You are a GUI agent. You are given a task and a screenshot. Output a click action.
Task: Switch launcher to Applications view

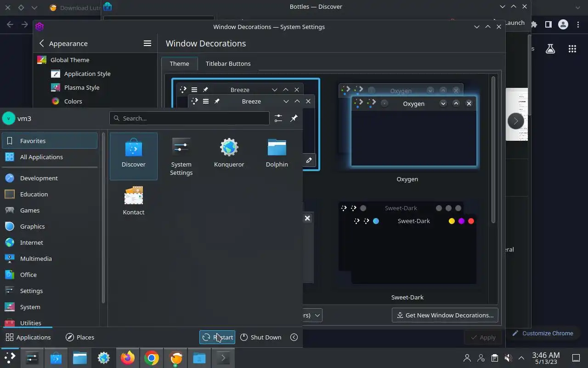point(28,337)
